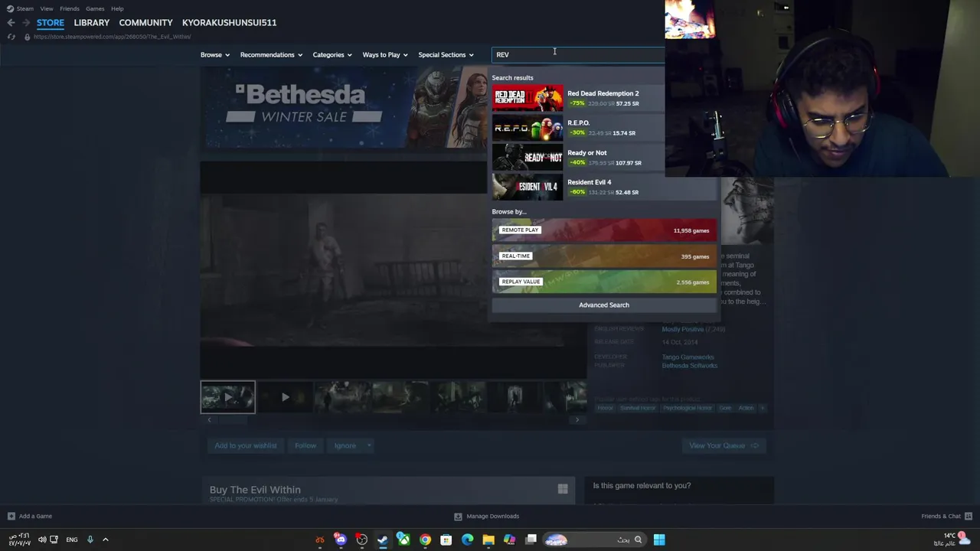Open Manage Downloads
The image size is (980, 551).
[487, 516]
